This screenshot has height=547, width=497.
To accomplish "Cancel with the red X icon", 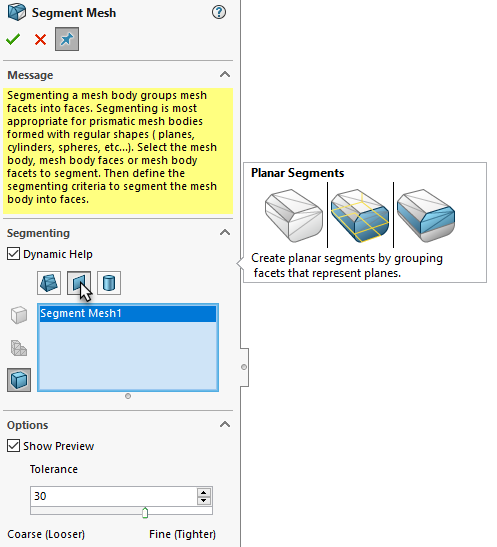I will click(40, 39).
